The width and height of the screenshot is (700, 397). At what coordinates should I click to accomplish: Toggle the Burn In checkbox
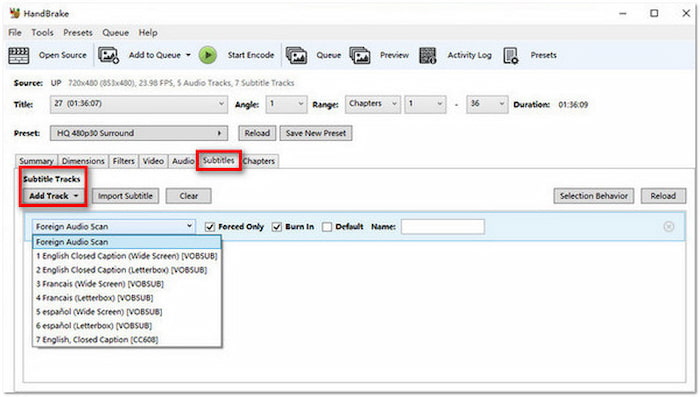pyautogui.click(x=277, y=227)
